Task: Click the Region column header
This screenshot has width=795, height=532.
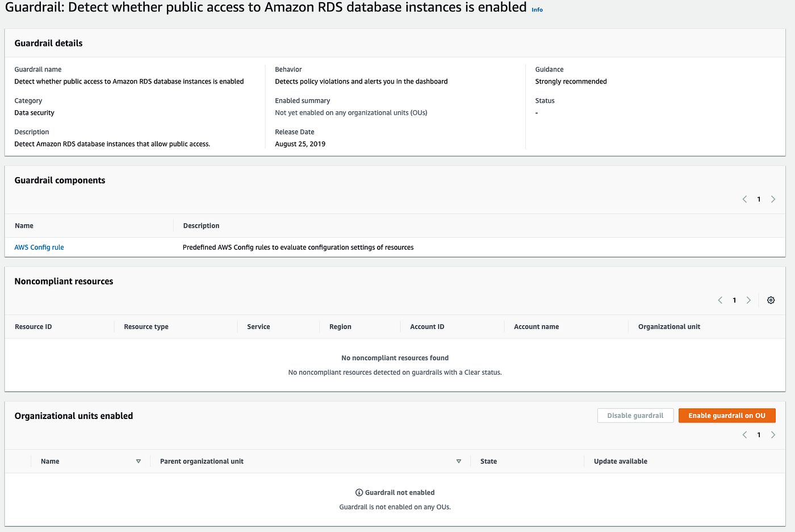Action: pyautogui.click(x=340, y=326)
